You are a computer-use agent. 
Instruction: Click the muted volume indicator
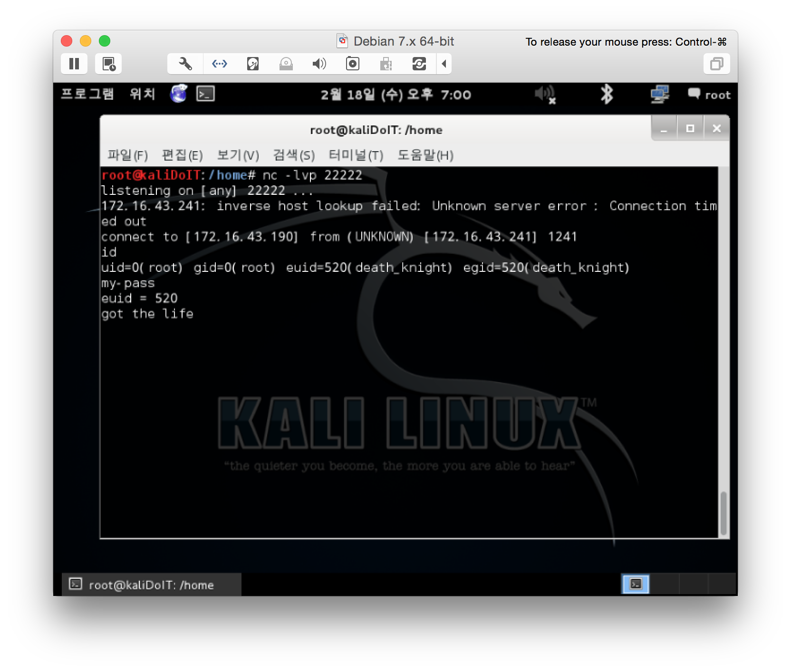click(545, 94)
